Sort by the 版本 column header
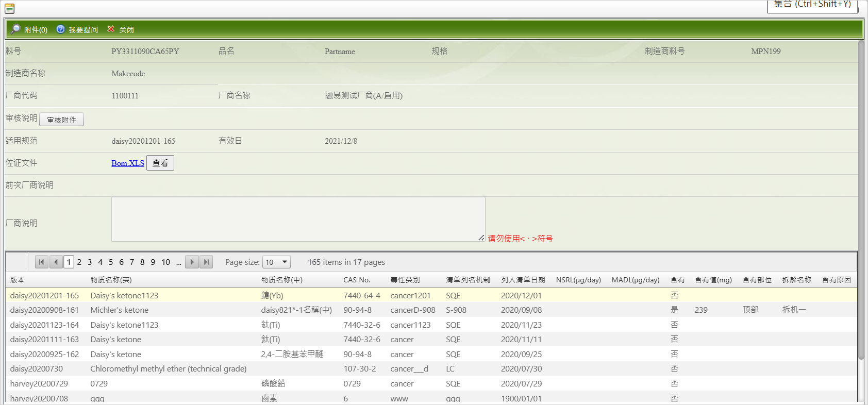The width and height of the screenshot is (868, 405). point(18,280)
